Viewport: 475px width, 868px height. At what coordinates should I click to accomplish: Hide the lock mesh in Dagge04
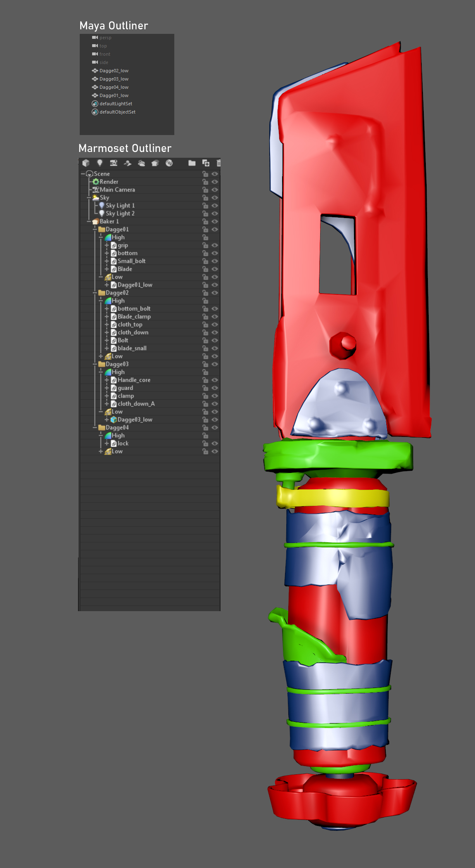(215, 443)
